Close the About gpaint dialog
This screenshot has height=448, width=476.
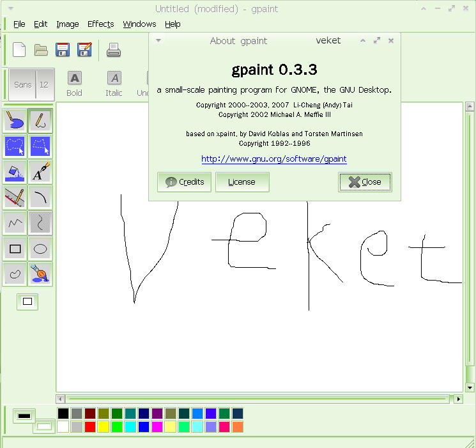tap(365, 182)
